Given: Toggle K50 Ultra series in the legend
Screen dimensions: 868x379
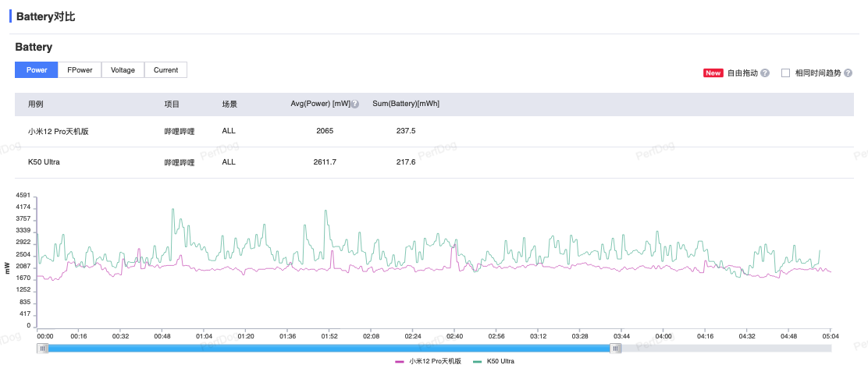Looking at the screenshot, I should tap(500, 362).
